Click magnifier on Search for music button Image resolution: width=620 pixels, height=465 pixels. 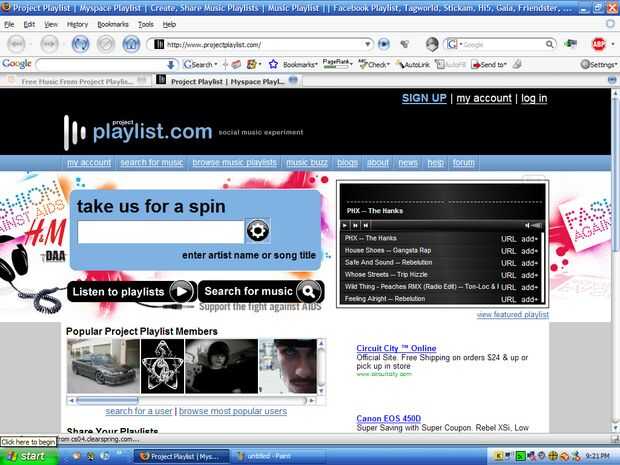[308, 291]
